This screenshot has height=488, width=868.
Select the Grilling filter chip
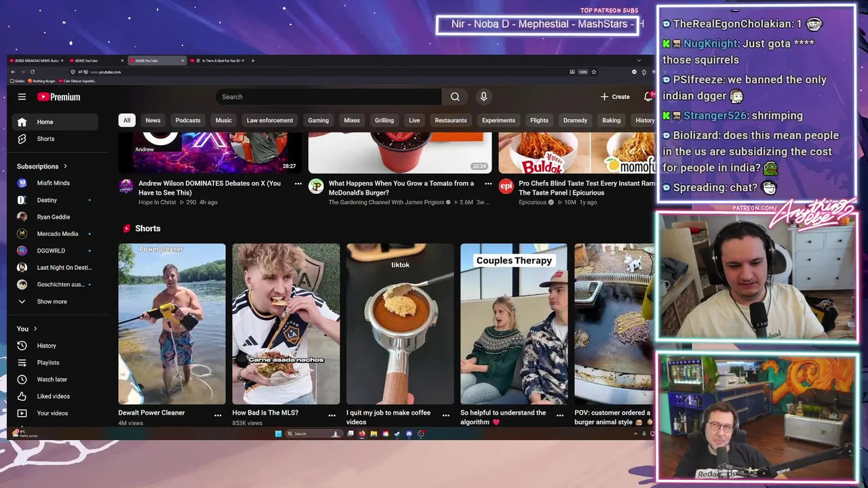(384, 121)
